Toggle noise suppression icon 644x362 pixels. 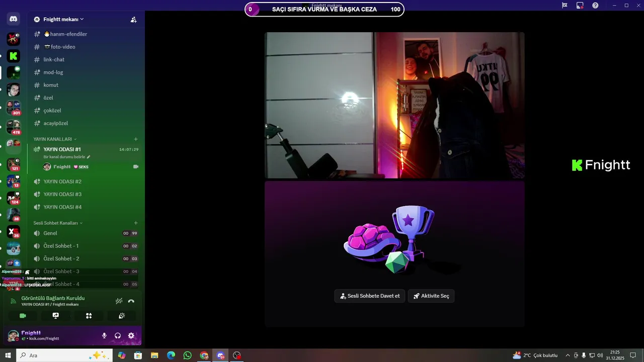pyautogui.click(x=119, y=301)
